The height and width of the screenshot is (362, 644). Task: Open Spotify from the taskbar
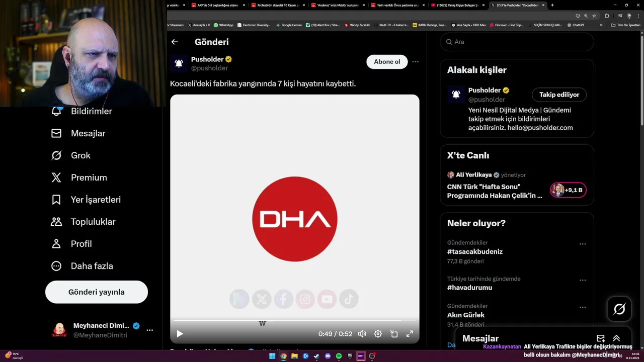point(339,356)
